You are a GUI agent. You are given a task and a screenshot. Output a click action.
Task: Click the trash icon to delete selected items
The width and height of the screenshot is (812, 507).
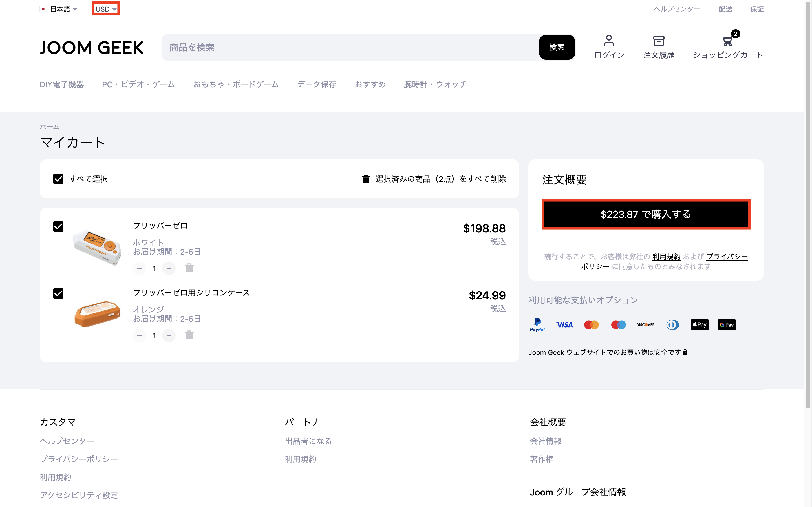click(x=365, y=179)
